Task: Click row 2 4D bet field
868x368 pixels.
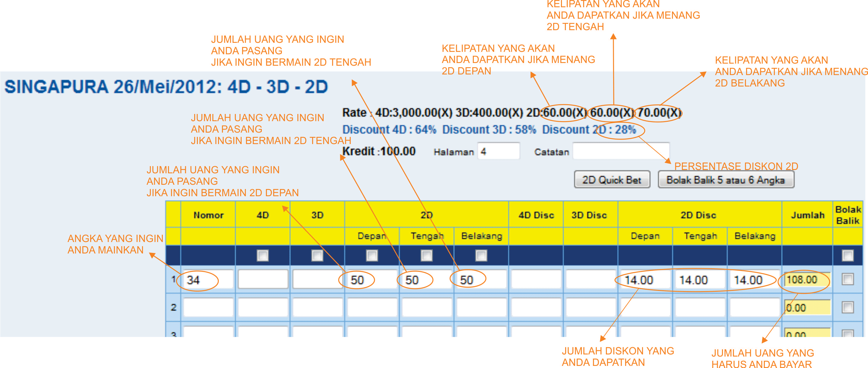Action: click(263, 307)
